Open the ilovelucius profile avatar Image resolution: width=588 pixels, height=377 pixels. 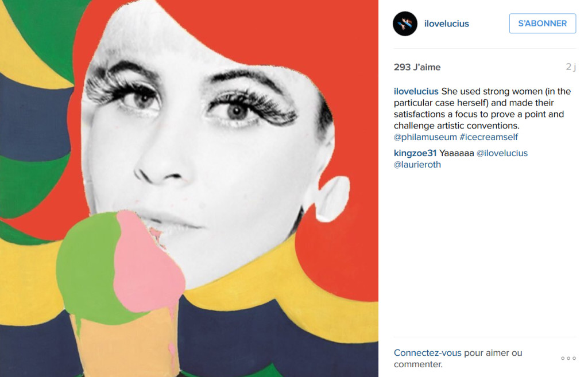[405, 24]
